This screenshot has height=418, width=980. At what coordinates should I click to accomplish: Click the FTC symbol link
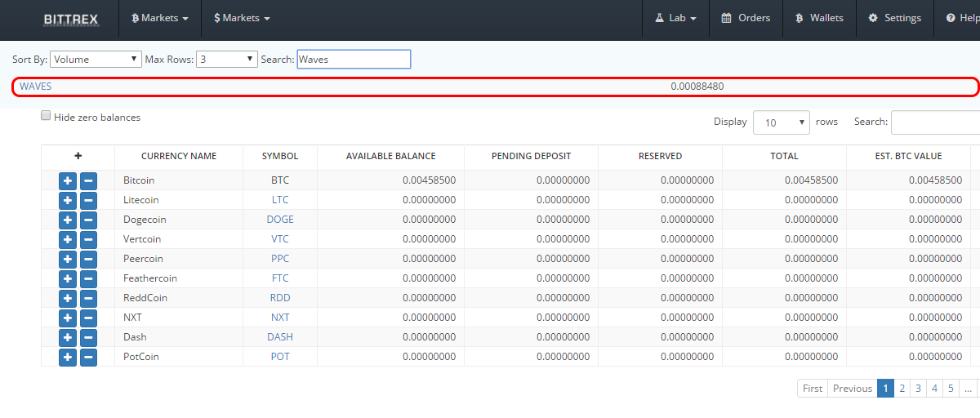pyautogui.click(x=280, y=278)
